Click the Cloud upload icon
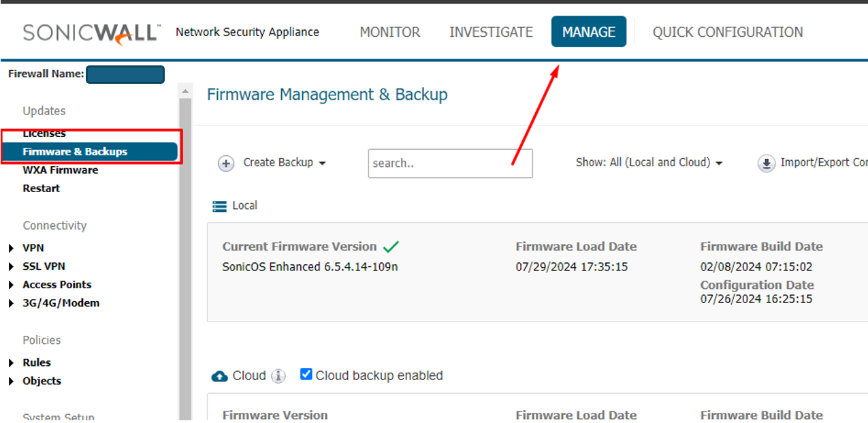 (x=220, y=376)
